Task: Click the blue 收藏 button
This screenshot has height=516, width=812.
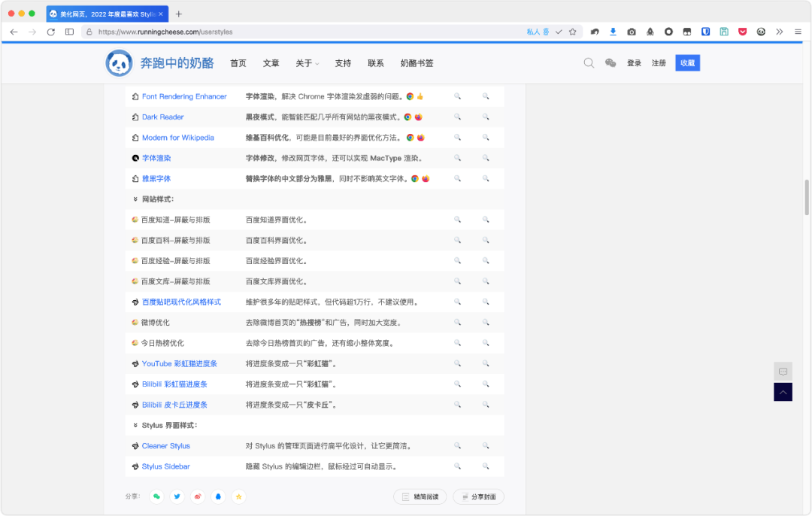Action: click(x=688, y=63)
